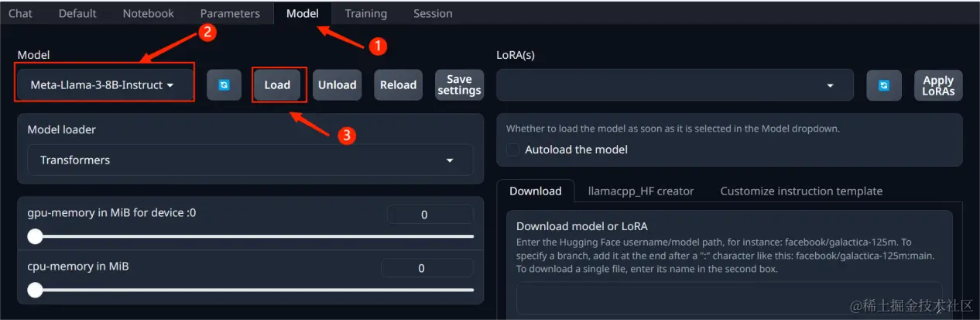Open the llamacpp_HF creator sub-tab

[x=641, y=191]
